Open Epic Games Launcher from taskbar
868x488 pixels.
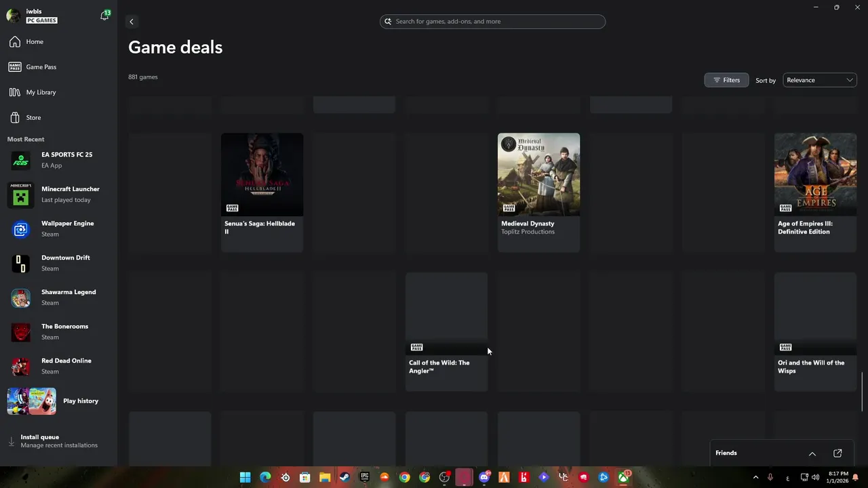[365, 478]
